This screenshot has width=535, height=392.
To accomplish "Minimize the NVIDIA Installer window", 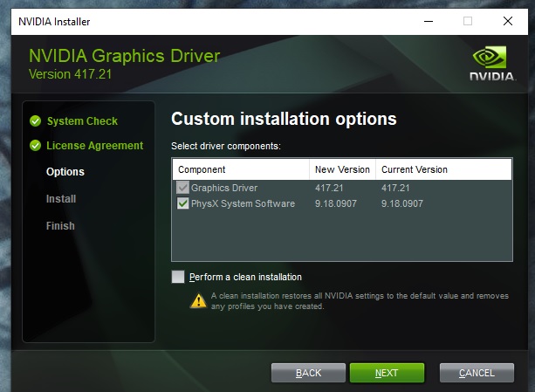I will coord(429,21).
